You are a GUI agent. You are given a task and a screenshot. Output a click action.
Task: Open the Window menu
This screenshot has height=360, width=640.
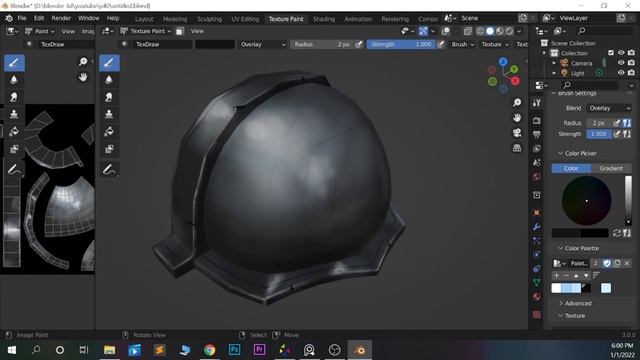tap(89, 18)
